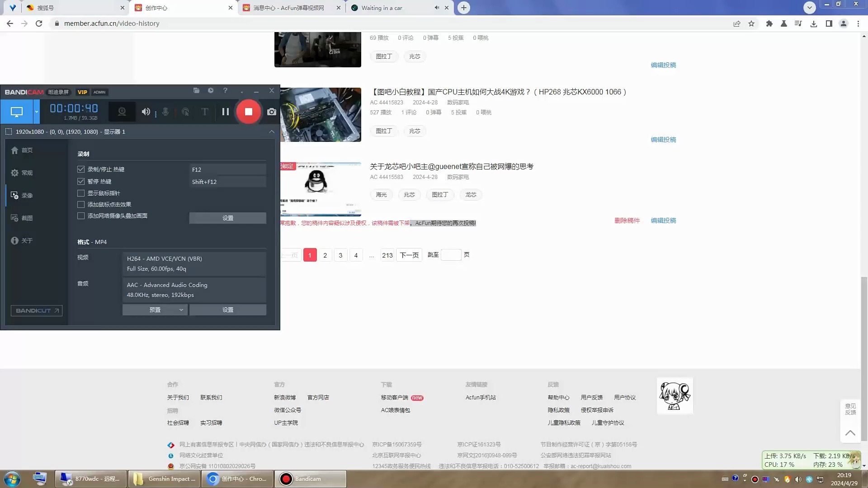This screenshot has height=488, width=868.
Task: Open format 设置 button beside presets
Action: pos(228,310)
